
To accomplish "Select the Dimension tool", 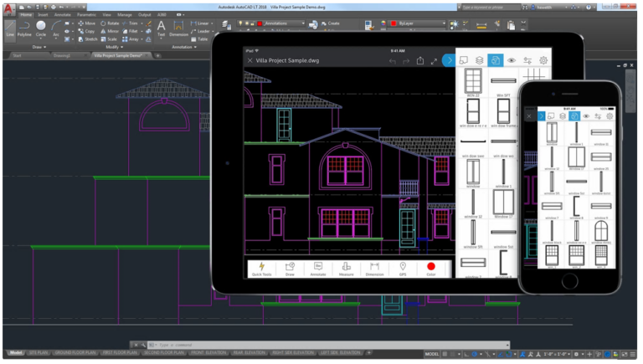I will point(178,28).
